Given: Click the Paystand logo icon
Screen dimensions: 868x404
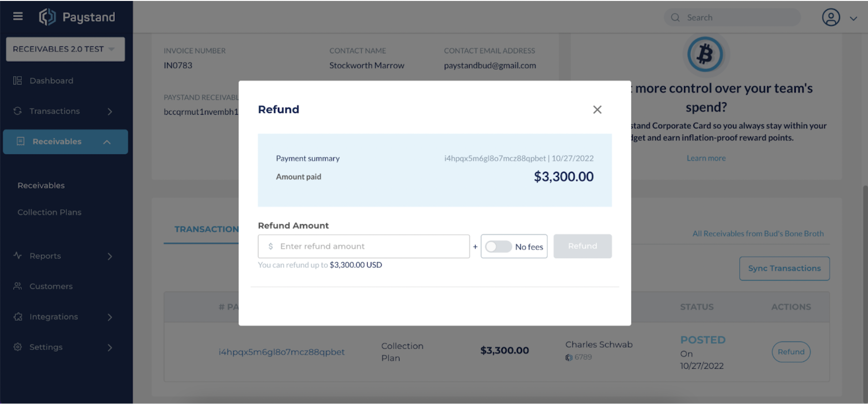Looking at the screenshot, I should pos(47,17).
